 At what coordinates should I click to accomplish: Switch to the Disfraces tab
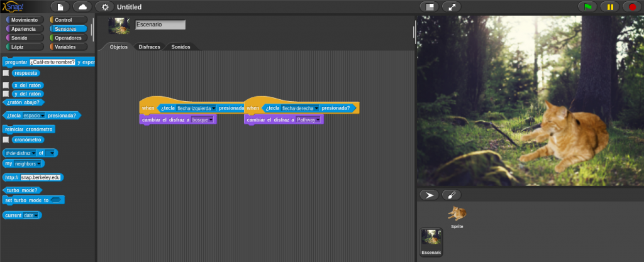tap(149, 47)
